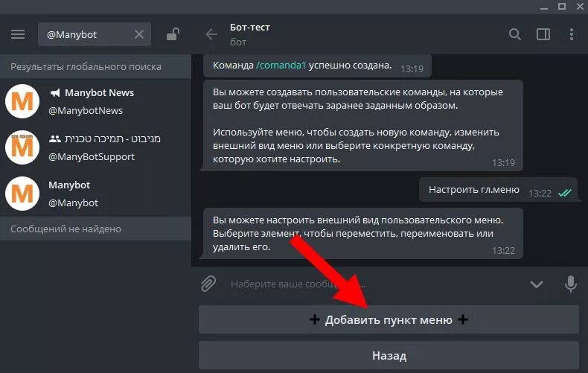The image size is (588, 373).
Task: Search inside the Бот-тест chat
Action: tap(515, 34)
